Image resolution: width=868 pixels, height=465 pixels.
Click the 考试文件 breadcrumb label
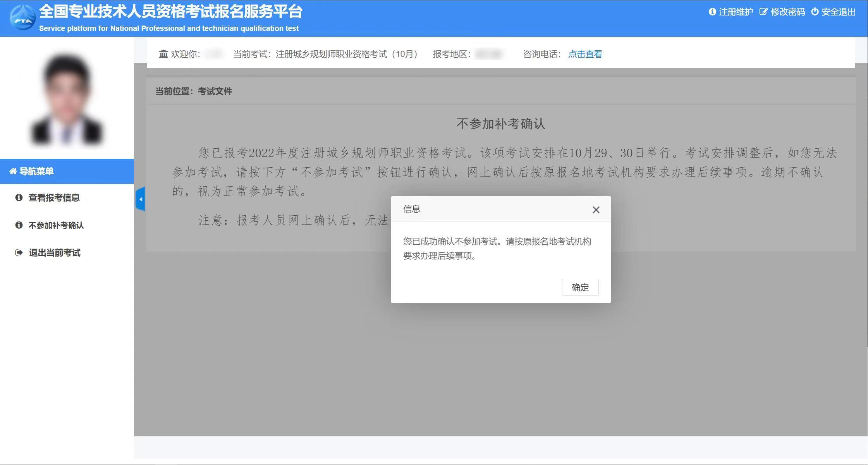pyautogui.click(x=215, y=91)
